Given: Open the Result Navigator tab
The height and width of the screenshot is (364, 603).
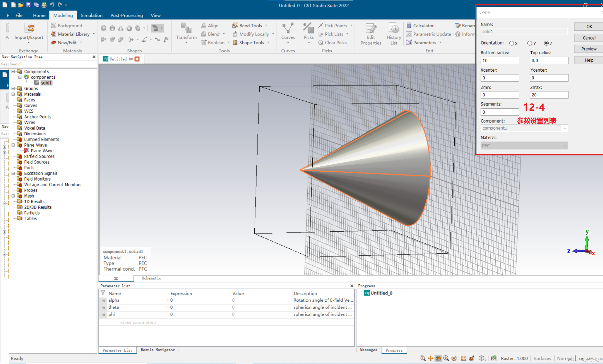Looking at the screenshot, I should pos(158,350).
